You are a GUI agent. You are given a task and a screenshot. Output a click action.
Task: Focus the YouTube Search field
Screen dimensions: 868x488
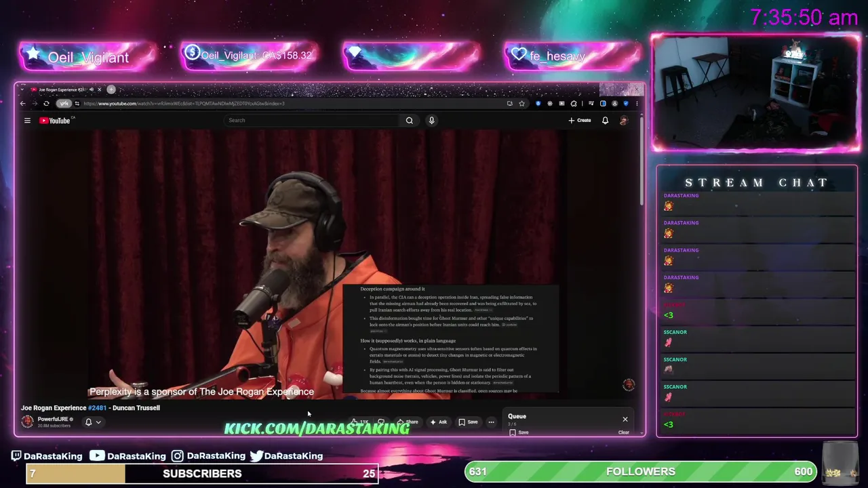click(312, 120)
